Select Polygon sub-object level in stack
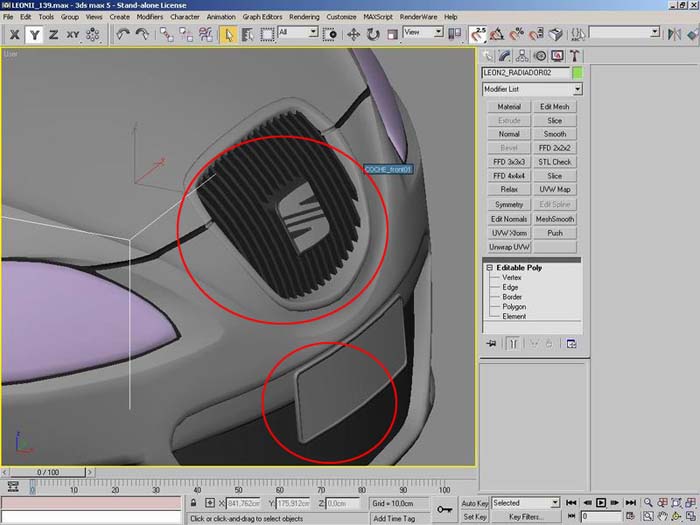 [x=515, y=307]
